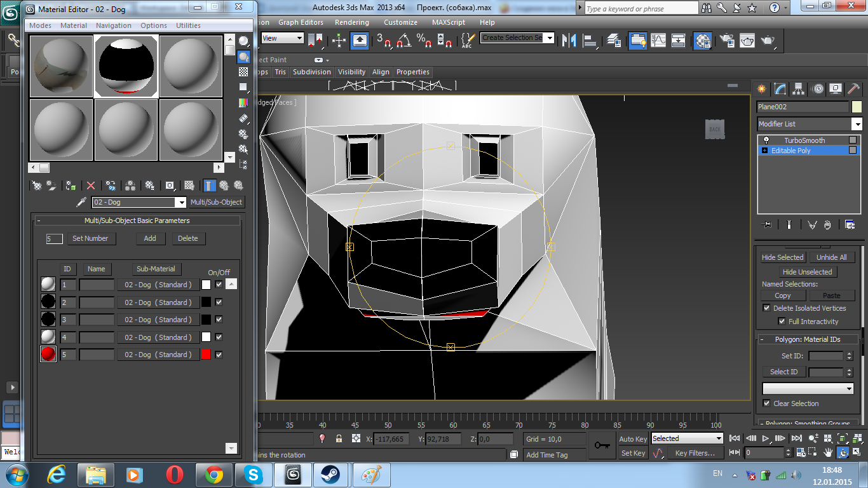Click the Set Number button
This screenshot has height=488, width=868.
pos(90,238)
